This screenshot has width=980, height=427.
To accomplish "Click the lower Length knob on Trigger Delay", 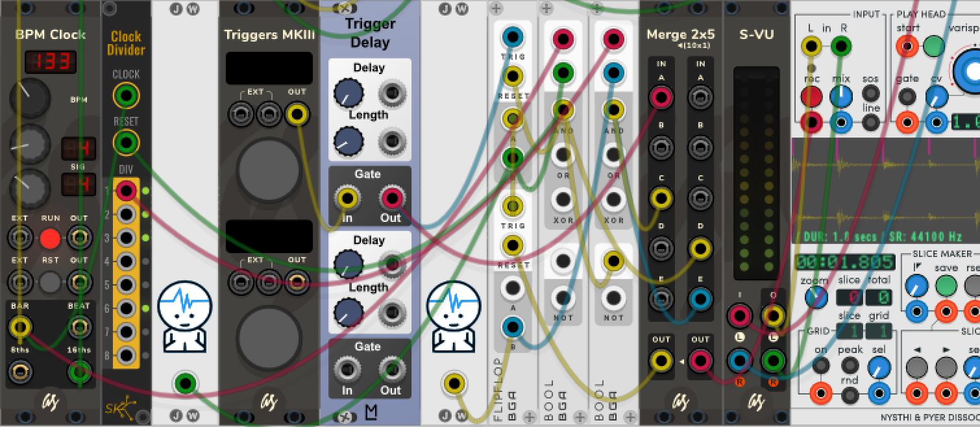I will click(348, 312).
